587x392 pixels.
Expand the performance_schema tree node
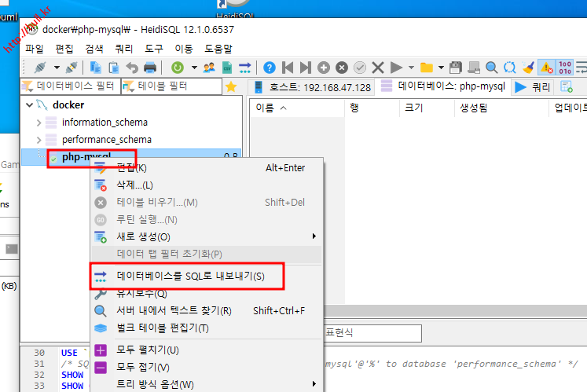tap(39, 140)
